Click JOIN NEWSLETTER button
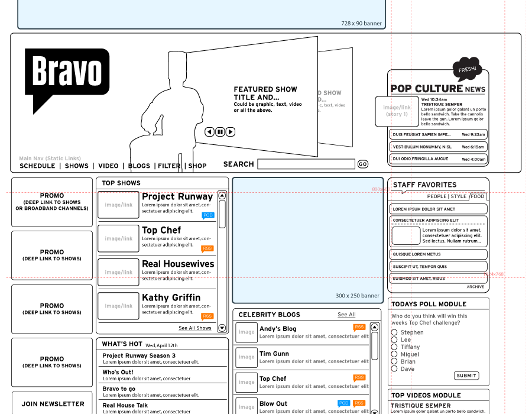This screenshot has width=532, height=414. [x=52, y=403]
